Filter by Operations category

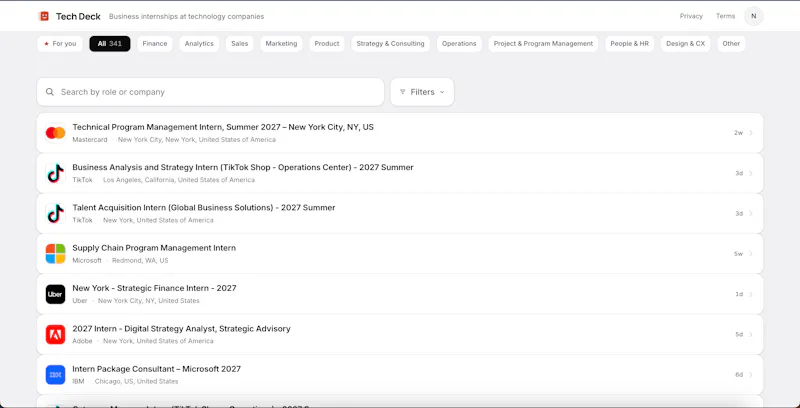point(459,44)
